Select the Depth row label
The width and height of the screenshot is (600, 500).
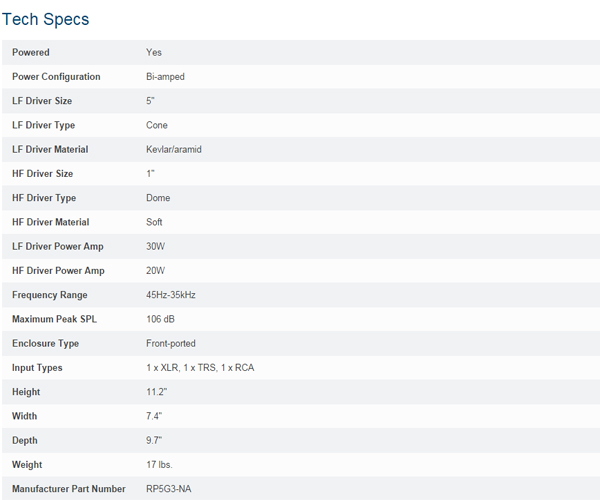[x=25, y=440]
